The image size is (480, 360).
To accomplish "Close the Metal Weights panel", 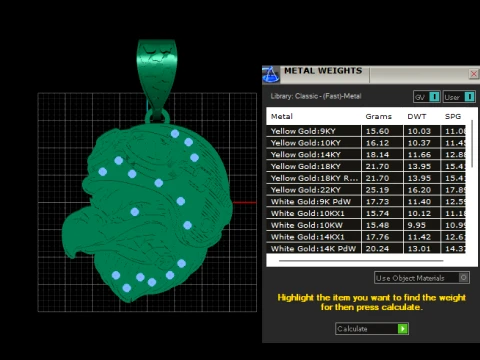I will [473, 74].
